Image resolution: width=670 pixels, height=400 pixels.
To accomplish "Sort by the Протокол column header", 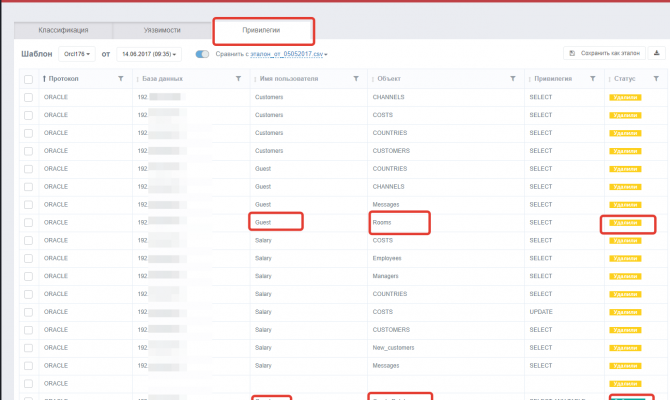I will (61, 79).
